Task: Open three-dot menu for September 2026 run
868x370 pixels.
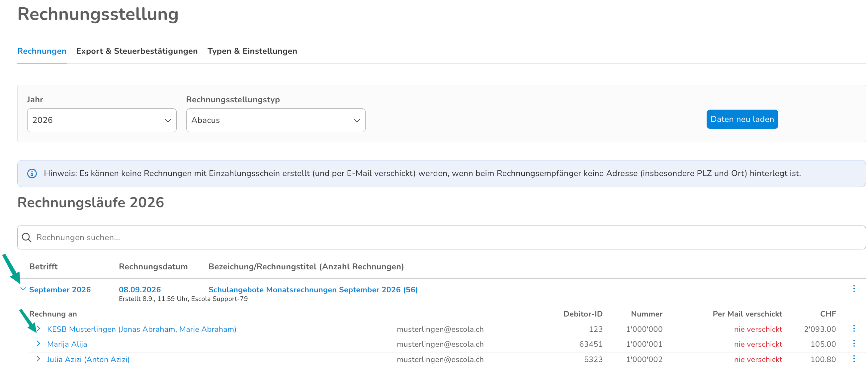Action: (853, 288)
